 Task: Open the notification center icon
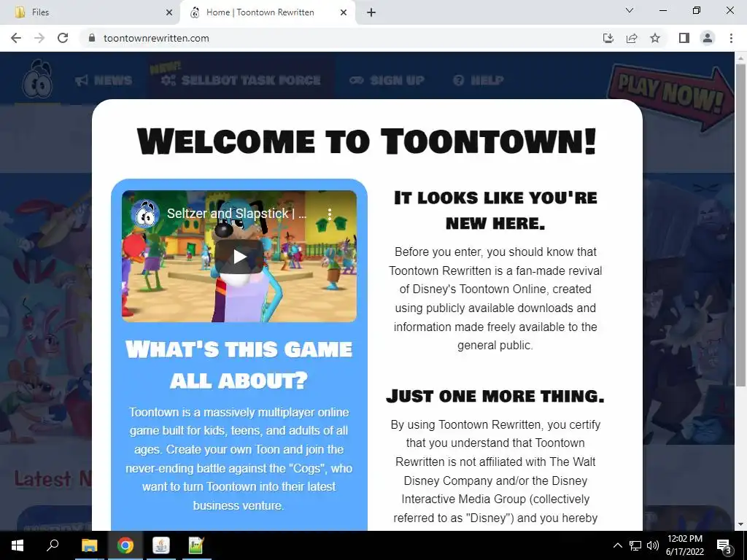pos(724,545)
